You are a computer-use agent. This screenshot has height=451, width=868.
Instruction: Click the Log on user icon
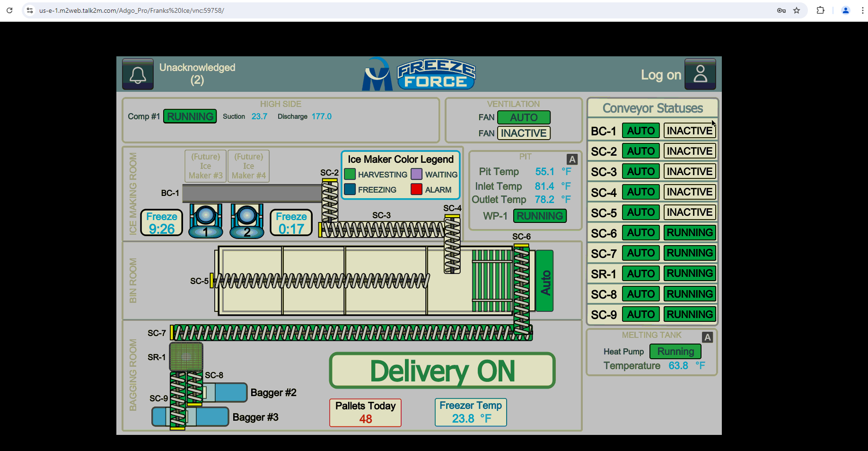click(x=700, y=74)
